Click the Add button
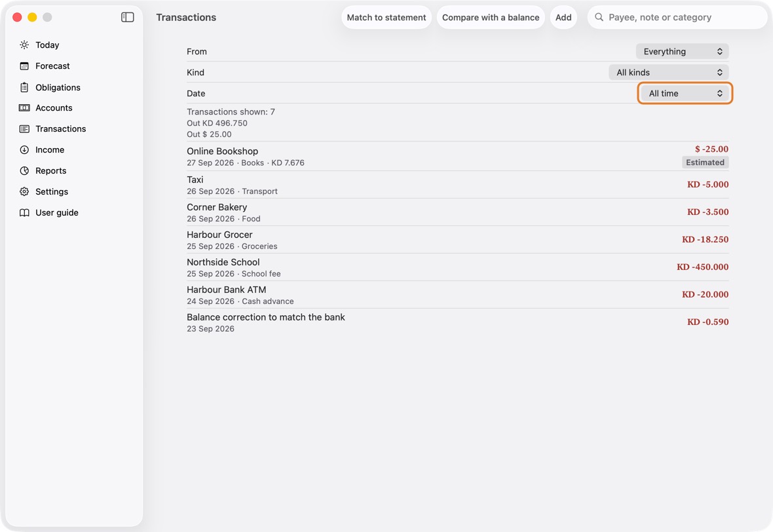Image resolution: width=773 pixels, height=532 pixels. (563, 17)
